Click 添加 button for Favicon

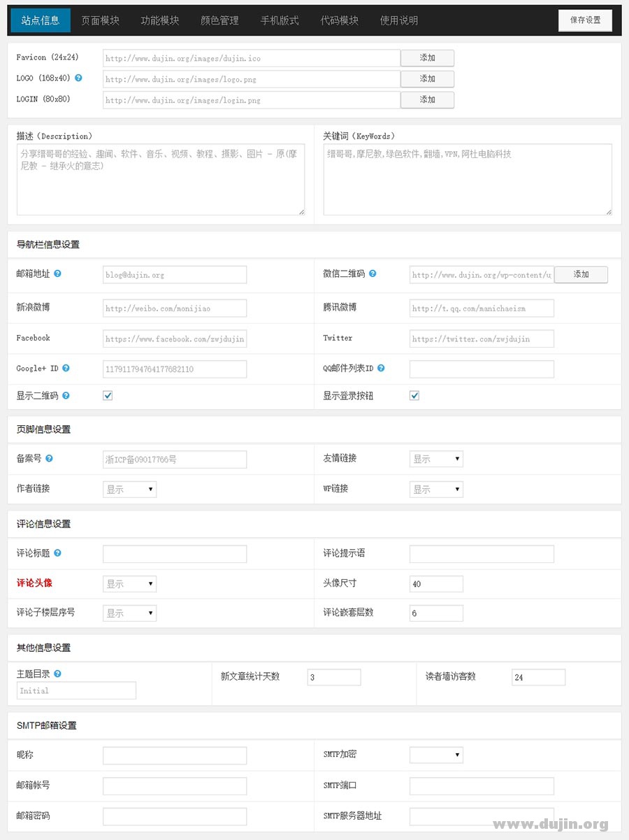click(x=428, y=58)
